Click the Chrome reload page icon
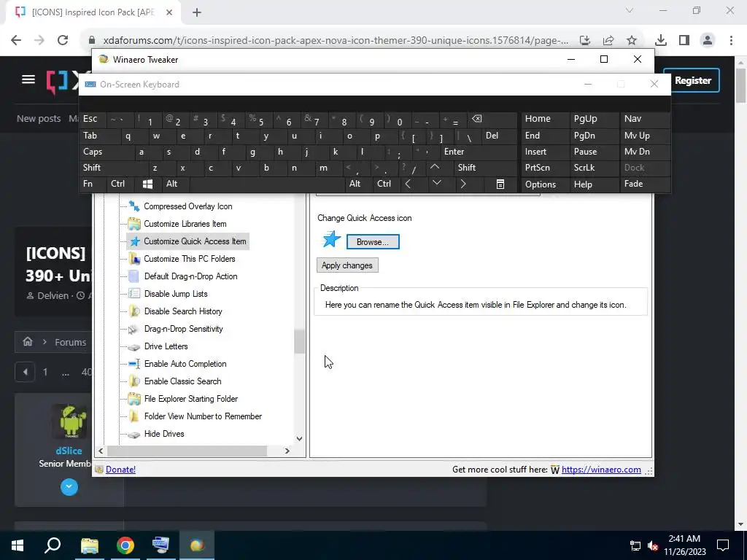Viewport: 747px width, 560px height. (x=63, y=40)
